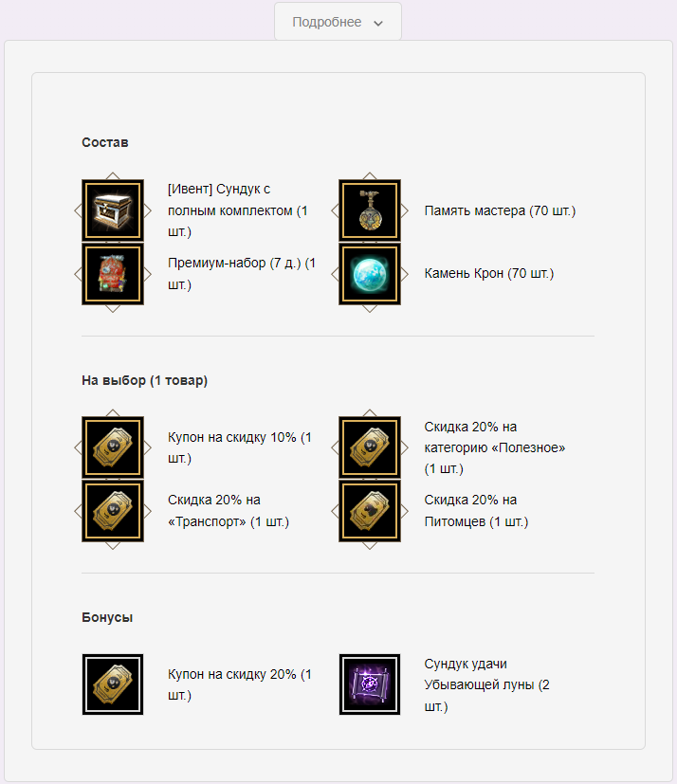This screenshot has height=784, width=677.
Task: Click the bonus Купон на скидку 20% icon
Action: point(113,684)
